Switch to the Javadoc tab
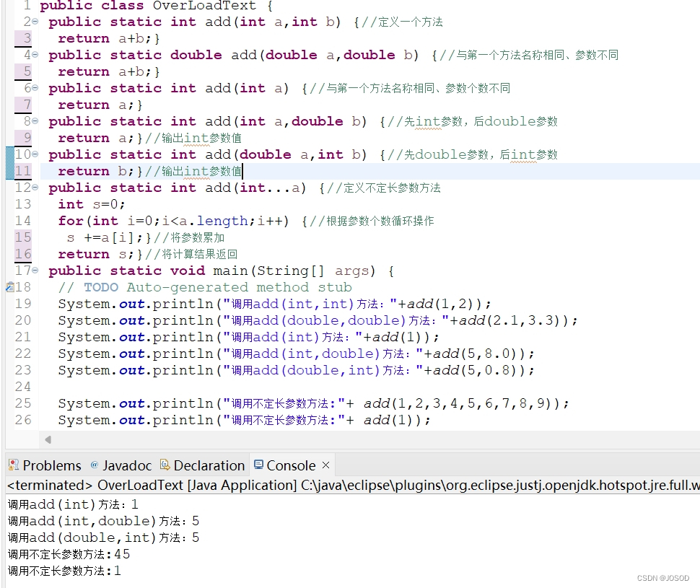The height and width of the screenshot is (588, 700). (121, 465)
